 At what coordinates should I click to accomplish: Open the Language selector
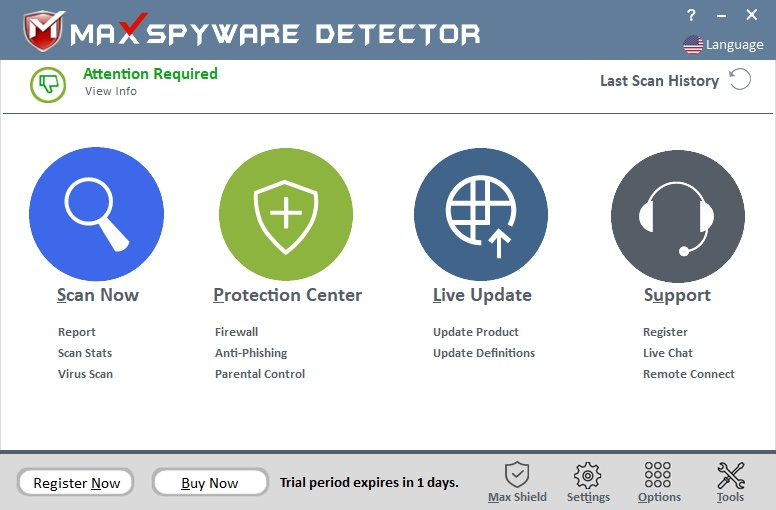(x=722, y=45)
